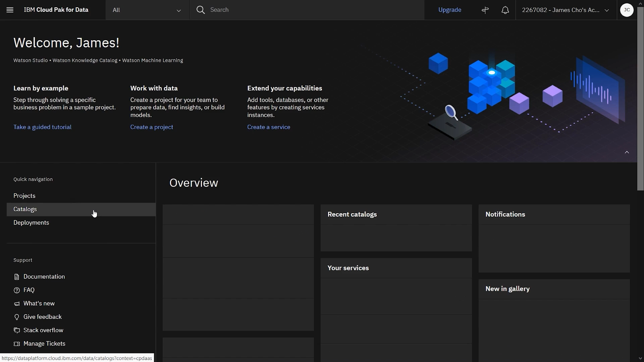Click the FAQ question mark icon
This screenshot has width=644, height=362.
[17, 290]
